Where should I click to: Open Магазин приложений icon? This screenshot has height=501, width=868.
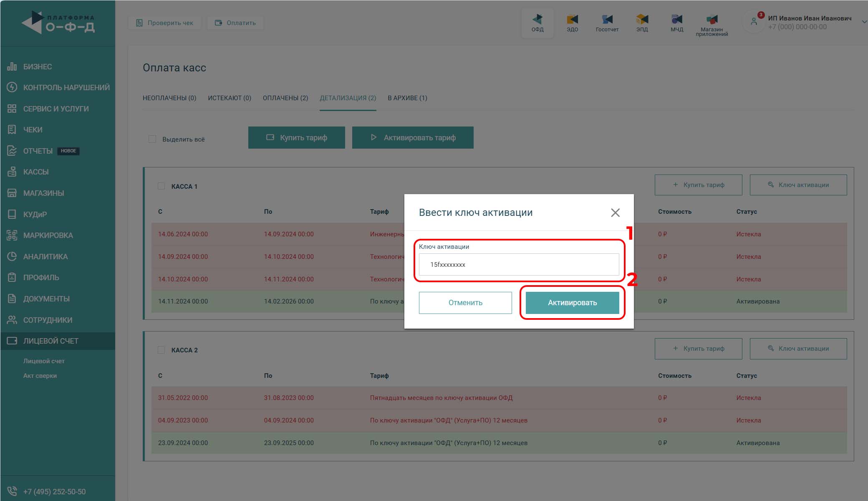(x=712, y=24)
